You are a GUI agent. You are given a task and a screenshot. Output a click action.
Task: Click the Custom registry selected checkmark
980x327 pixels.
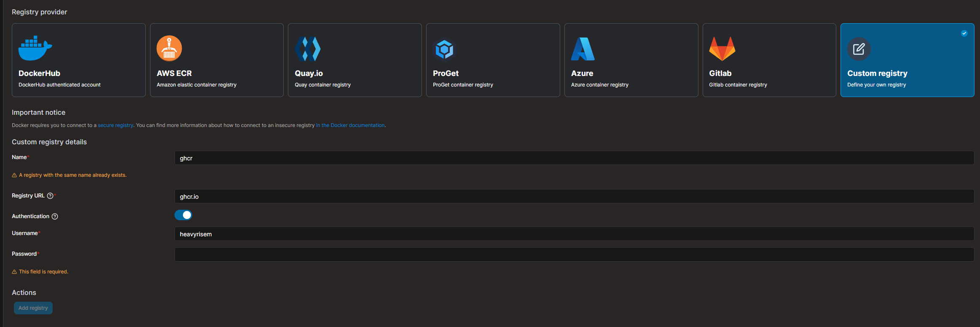click(964, 33)
